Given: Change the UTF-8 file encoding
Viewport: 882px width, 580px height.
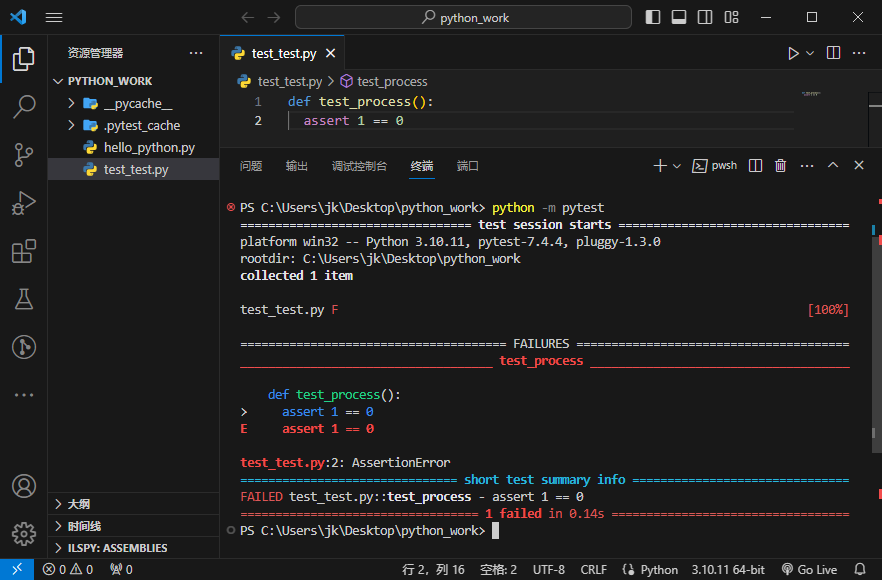Looking at the screenshot, I should point(548,570).
